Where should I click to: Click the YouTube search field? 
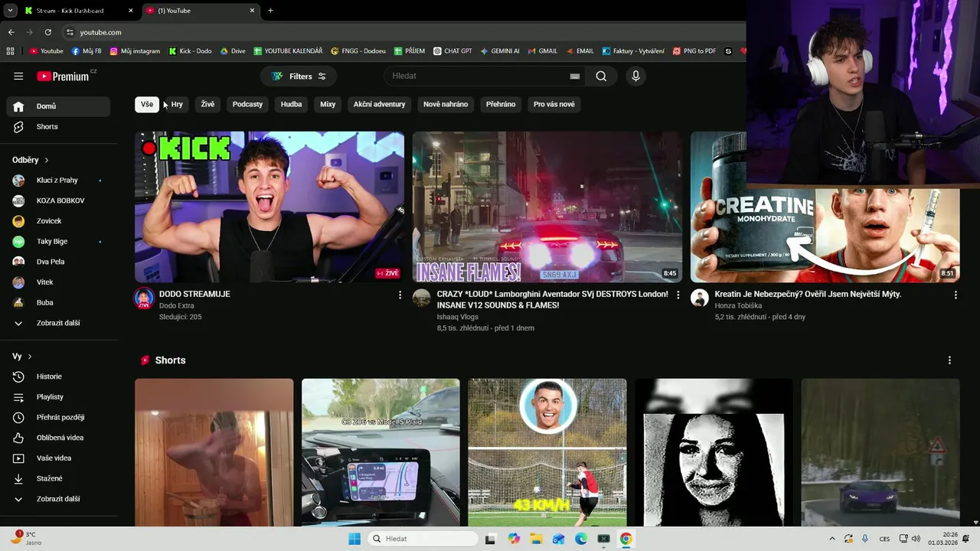485,76
